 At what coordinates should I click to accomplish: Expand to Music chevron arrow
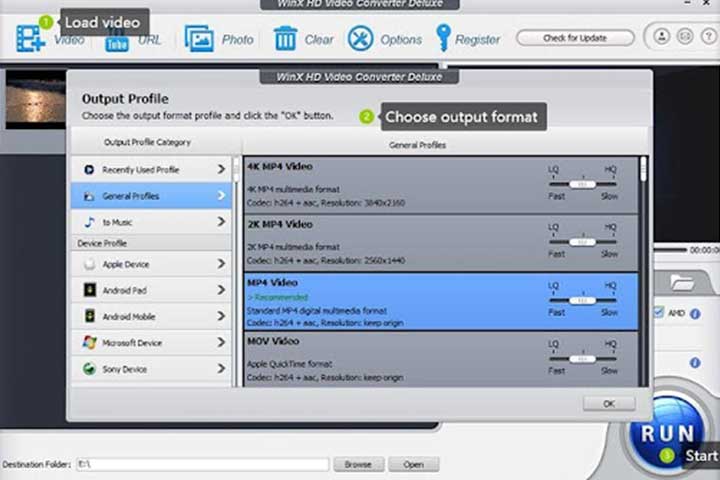point(221,222)
